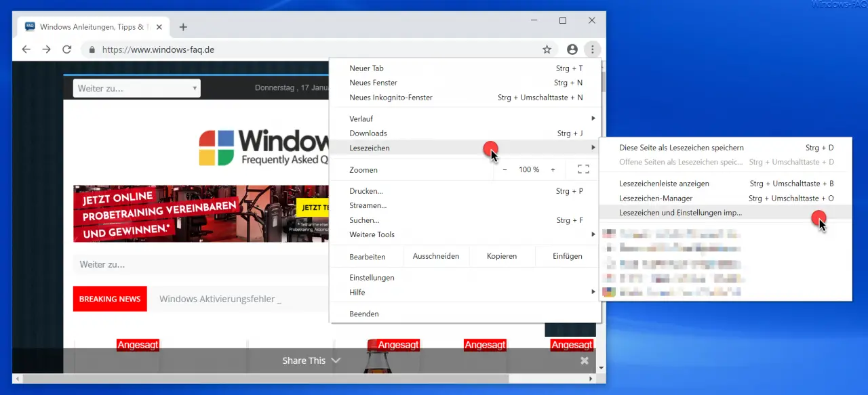Click the Einfügen button
The width and height of the screenshot is (868, 395).
(568, 256)
